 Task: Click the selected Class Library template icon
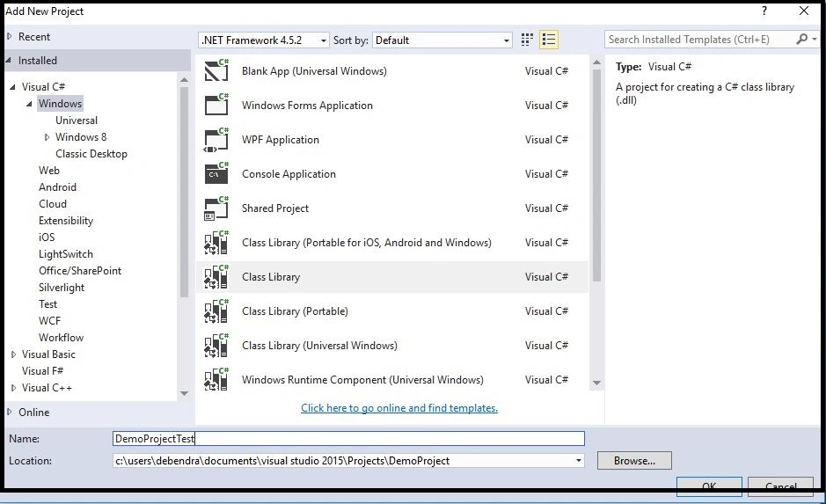(216, 276)
